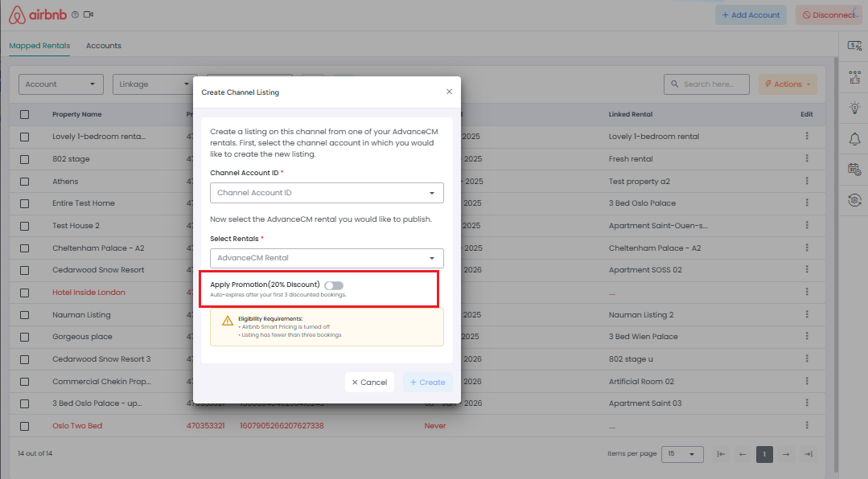Go to next page arrow
The width and height of the screenshot is (868, 479).
(x=786, y=454)
